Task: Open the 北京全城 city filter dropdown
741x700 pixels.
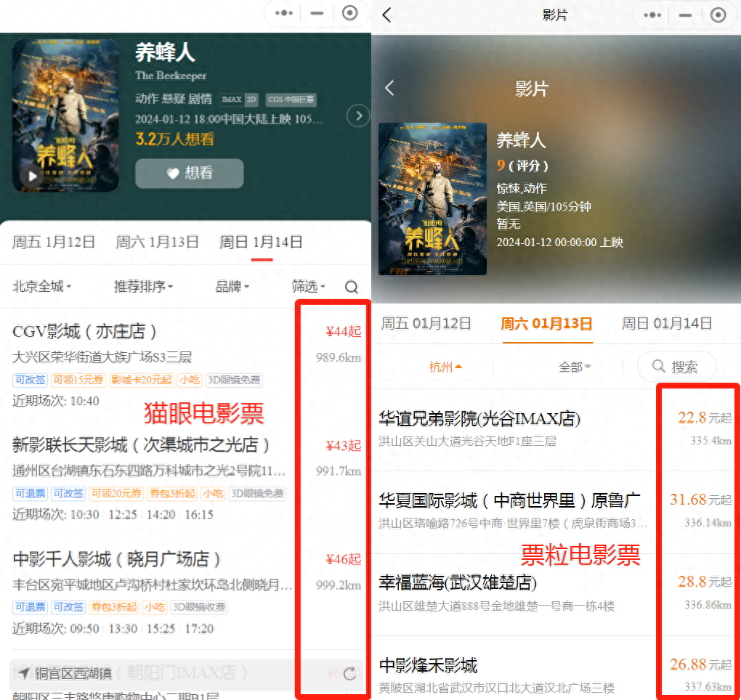Action: click(41, 286)
